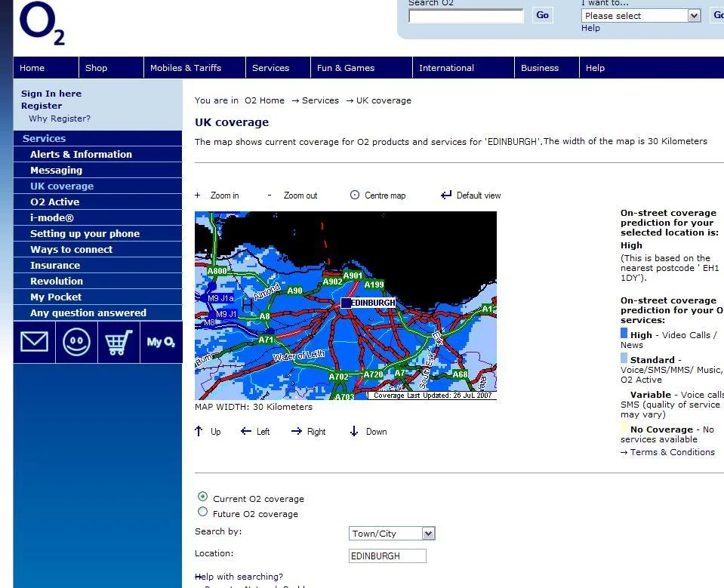Select Current O2 coverage radio button
724x588 pixels.
(202, 497)
